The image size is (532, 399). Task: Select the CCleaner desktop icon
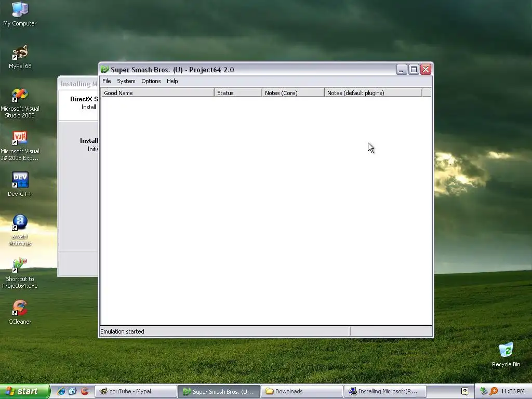click(x=20, y=312)
